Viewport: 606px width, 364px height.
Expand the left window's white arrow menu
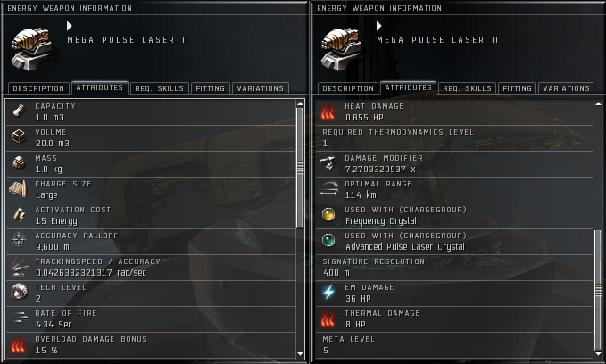[70, 26]
